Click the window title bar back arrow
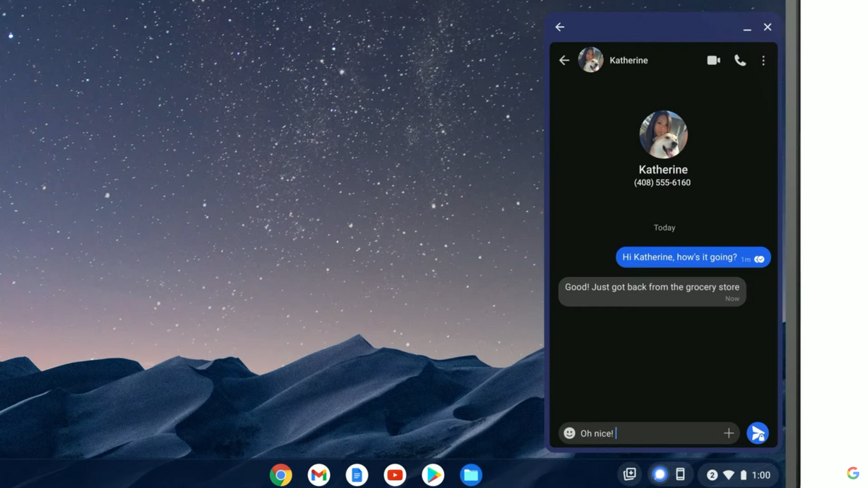 point(560,27)
